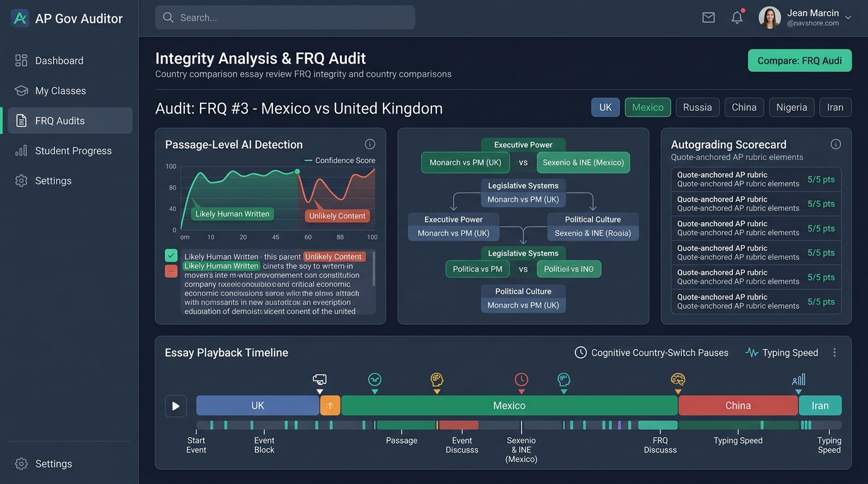
Task: Click the Compare: FRQ Audi button
Action: click(x=800, y=60)
